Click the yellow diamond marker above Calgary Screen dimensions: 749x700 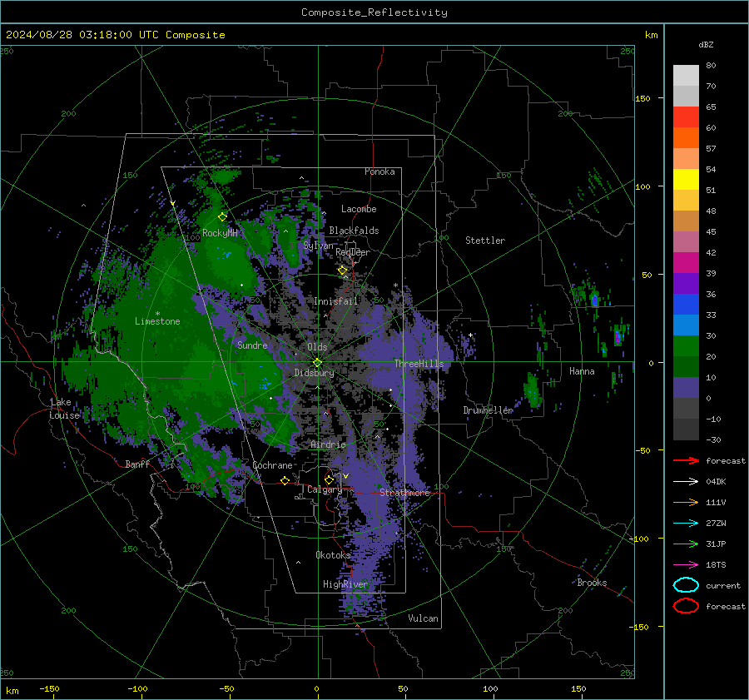point(329,479)
